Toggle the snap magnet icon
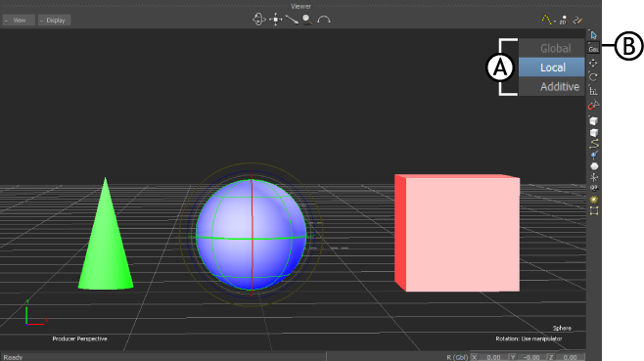The height and width of the screenshot is (361, 644). click(x=593, y=106)
